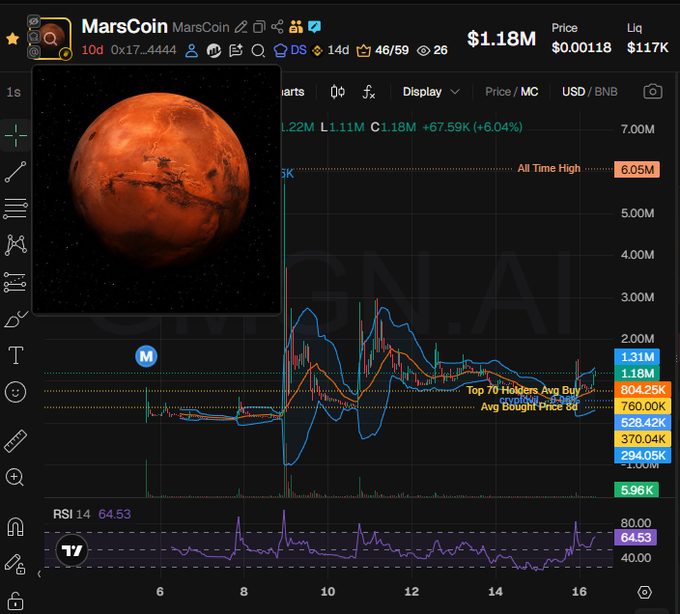
Task: Click the @ mention icon on token avatar
Action: (x=33, y=52)
